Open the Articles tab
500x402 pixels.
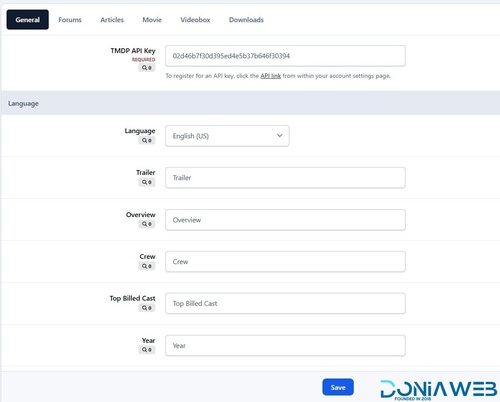pos(112,20)
